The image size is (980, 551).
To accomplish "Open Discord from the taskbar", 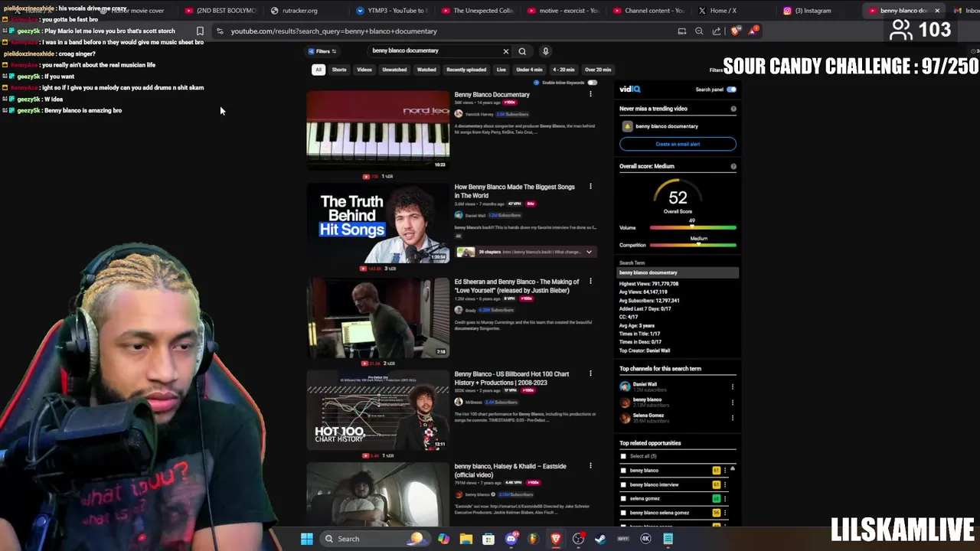I will tap(511, 539).
